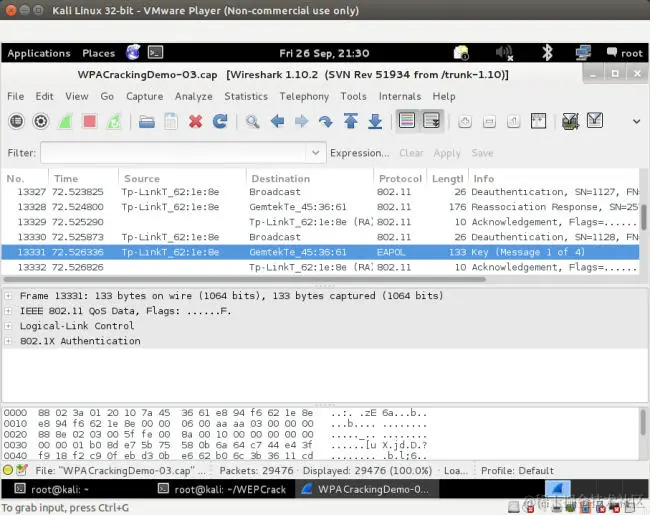Show more toolbar items chevron
The image size is (650, 515).
tap(637, 121)
